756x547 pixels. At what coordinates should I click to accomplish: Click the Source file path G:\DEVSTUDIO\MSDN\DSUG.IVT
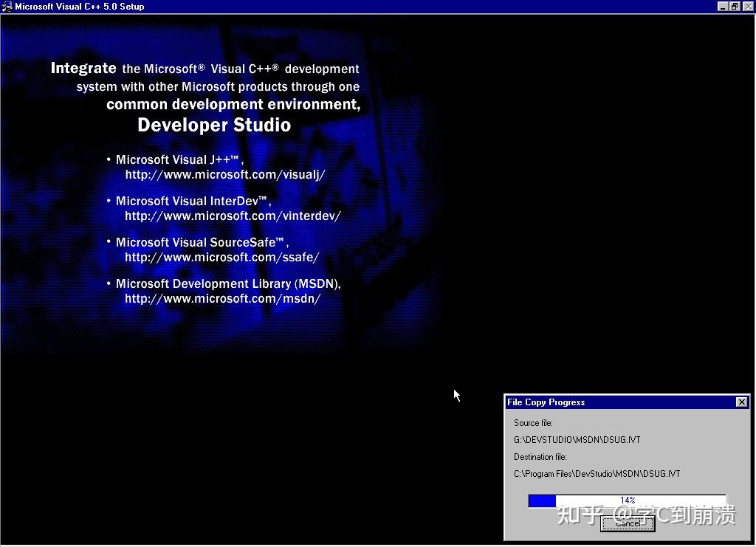(x=577, y=439)
